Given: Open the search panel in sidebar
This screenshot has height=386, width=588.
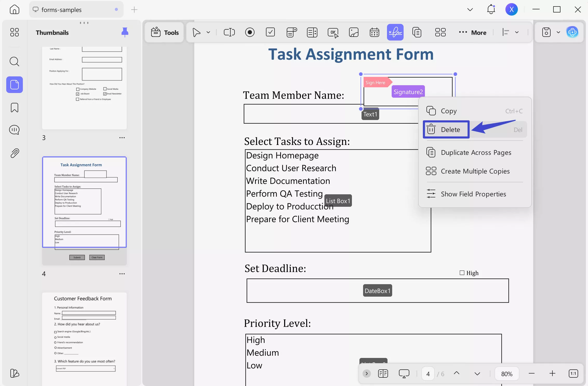Looking at the screenshot, I should click(14, 62).
